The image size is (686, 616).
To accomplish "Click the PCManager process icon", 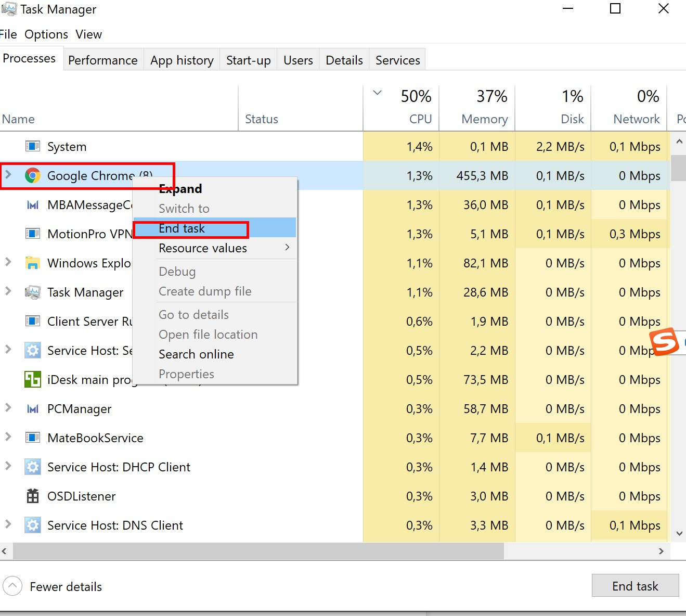I will 33,409.
